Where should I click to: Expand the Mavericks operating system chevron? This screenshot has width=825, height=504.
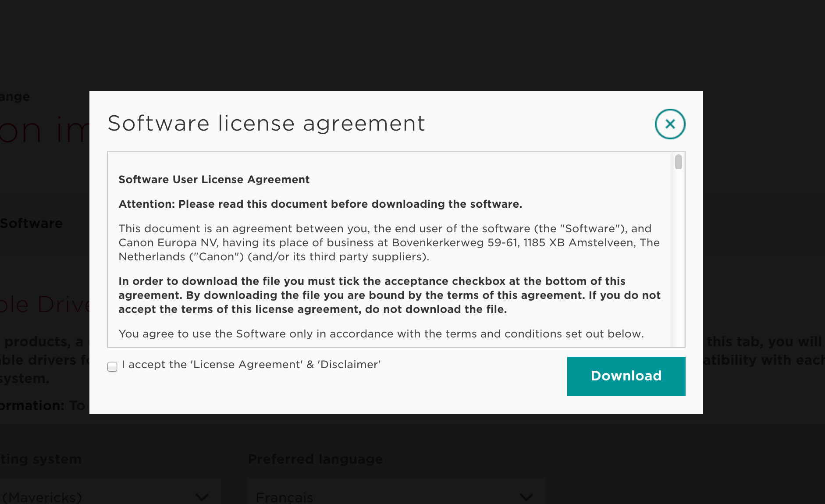point(202,497)
